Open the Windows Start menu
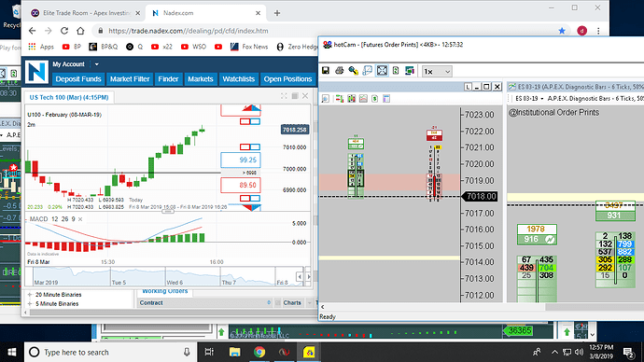 coord(12,352)
